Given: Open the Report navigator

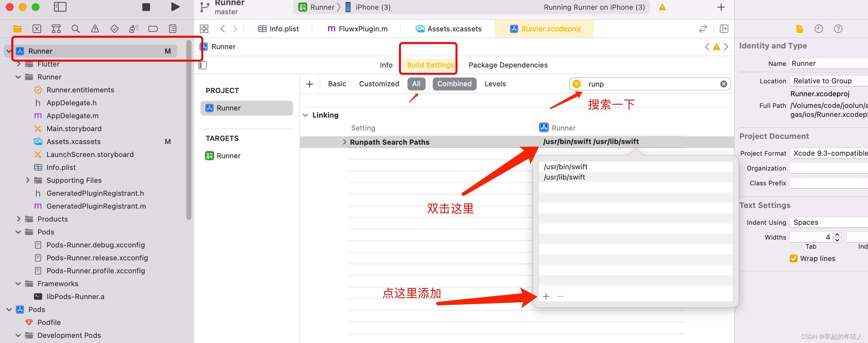Looking at the screenshot, I should (x=172, y=29).
